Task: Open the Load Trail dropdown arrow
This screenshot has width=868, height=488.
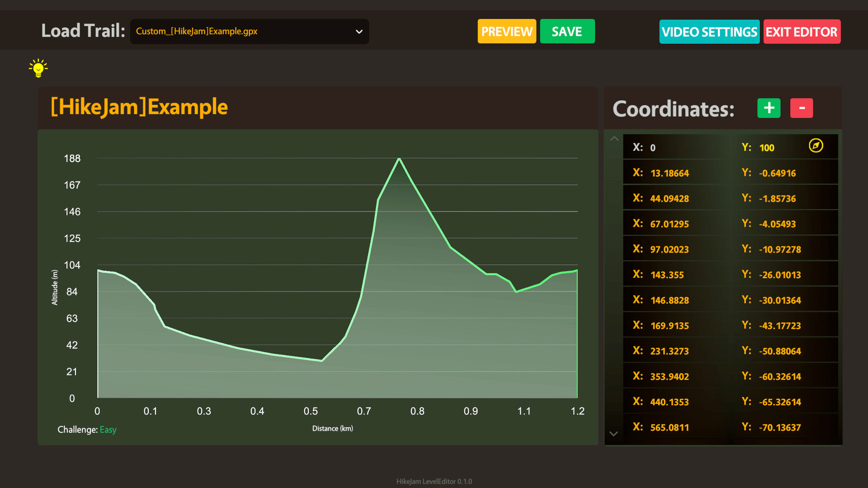Action: pyautogui.click(x=359, y=32)
